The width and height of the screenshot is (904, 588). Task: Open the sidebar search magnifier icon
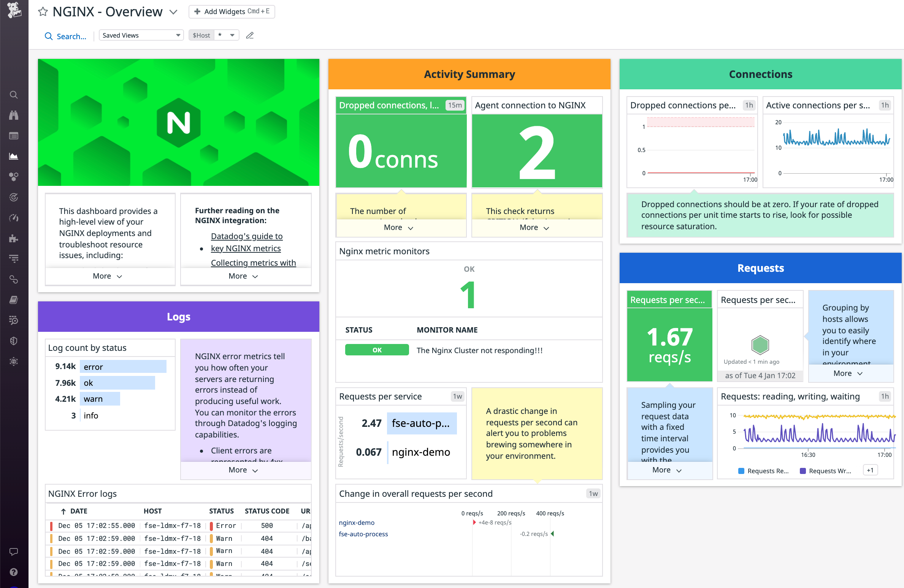click(14, 95)
